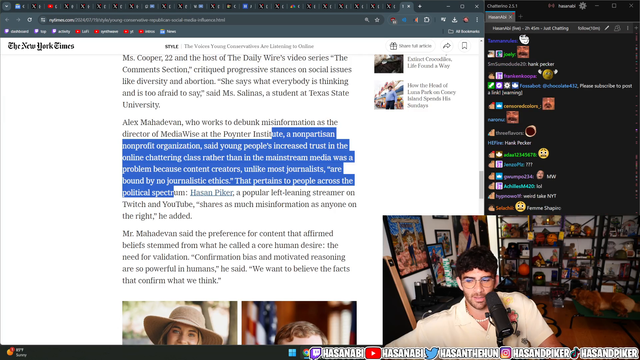Open a new browser tab with plus button
Image resolution: width=640 pixels, height=360 pixels.
[420, 6]
